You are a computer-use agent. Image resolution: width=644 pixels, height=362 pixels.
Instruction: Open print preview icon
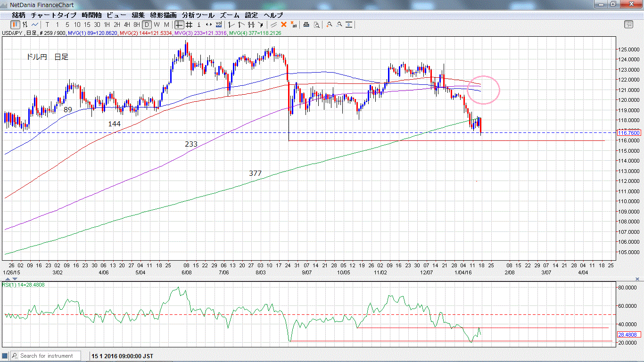317,25
